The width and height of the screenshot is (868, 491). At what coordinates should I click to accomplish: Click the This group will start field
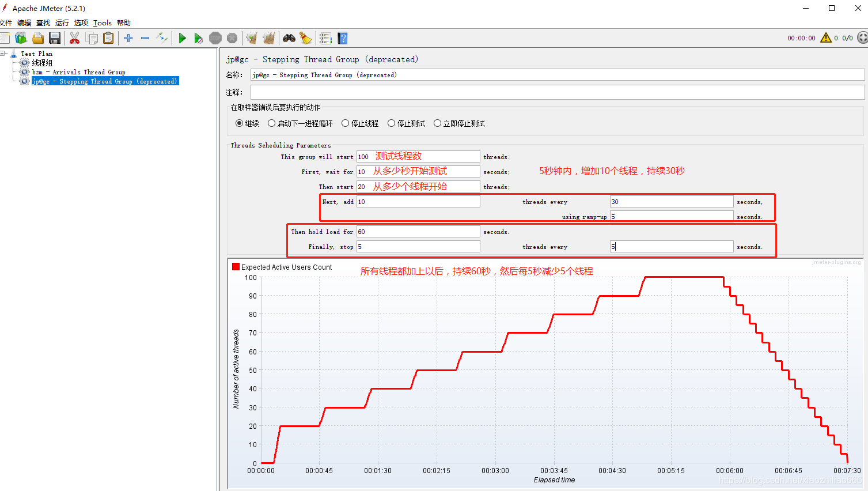click(x=418, y=157)
